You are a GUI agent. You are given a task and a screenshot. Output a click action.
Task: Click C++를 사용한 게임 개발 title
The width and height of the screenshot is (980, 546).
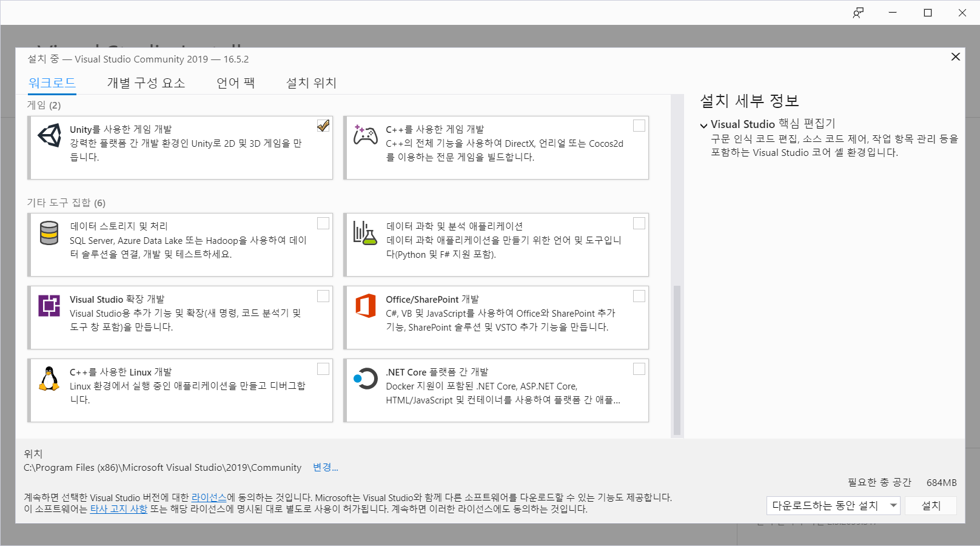tap(435, 129)
